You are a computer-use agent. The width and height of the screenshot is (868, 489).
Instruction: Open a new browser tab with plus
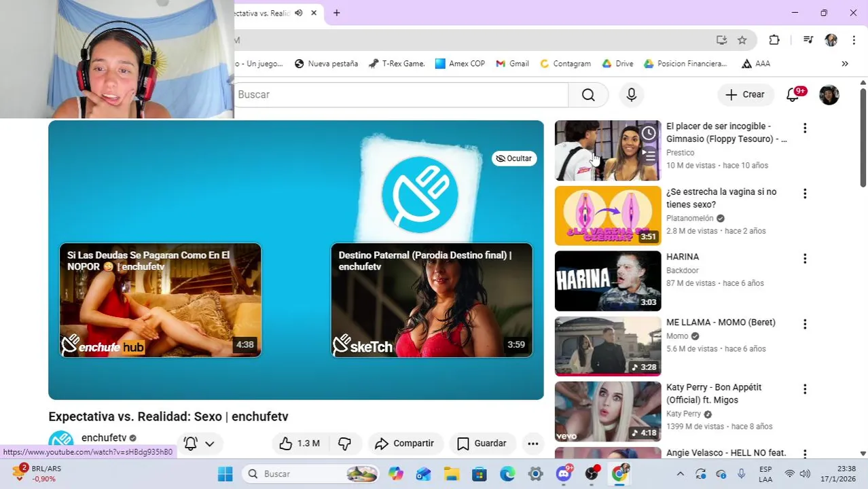[337, 13]
